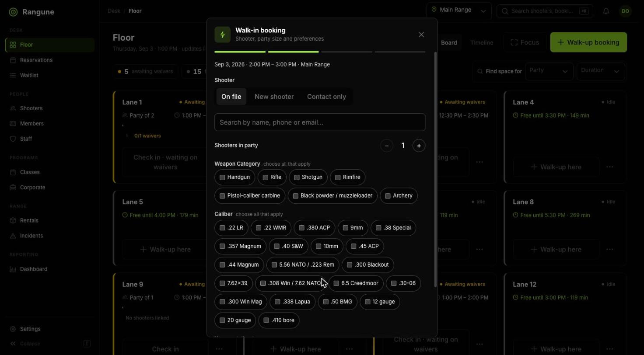Check Pistol-caliber carbine category
Viewport: 644px width, 355px height.
click(250, 195)
